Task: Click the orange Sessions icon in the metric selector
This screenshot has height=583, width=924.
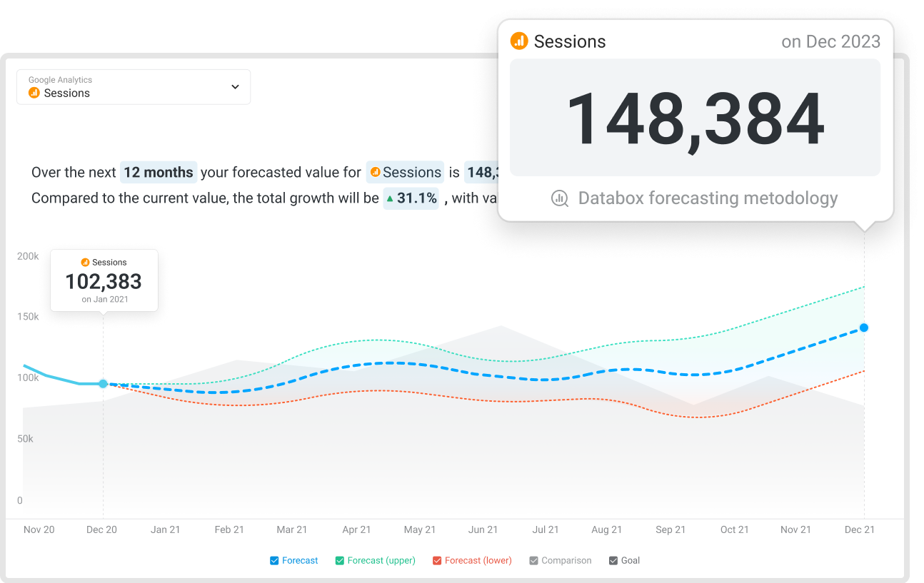Action: pyautogui.click(x=34, y=93)
